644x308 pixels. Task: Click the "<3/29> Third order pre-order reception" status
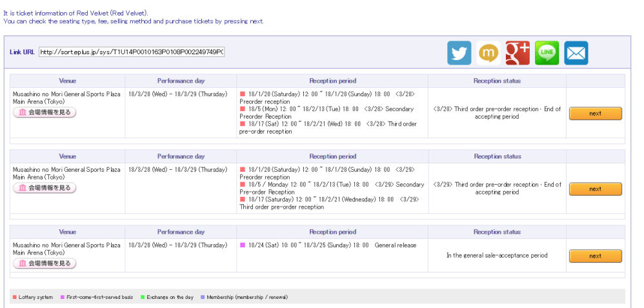click(x=497, y=189)
